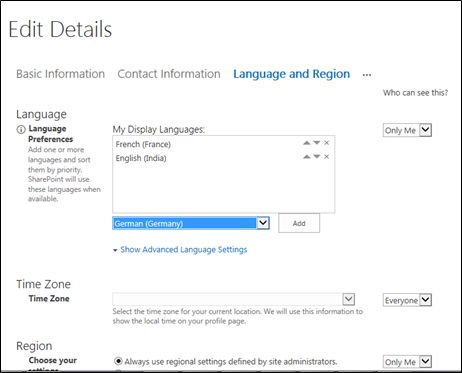Click the Edit Details page heading

(x=60, y=29)
